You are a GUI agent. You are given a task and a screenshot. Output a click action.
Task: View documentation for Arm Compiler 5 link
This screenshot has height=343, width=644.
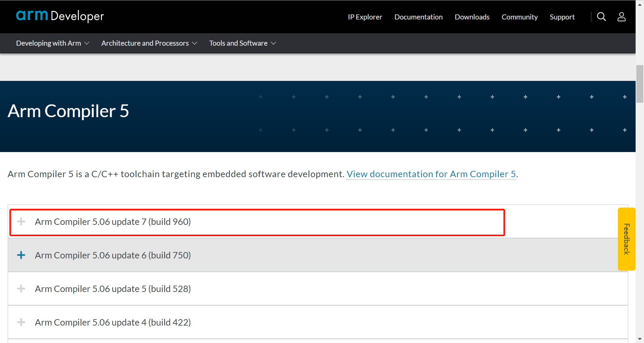tap(431, 174)
